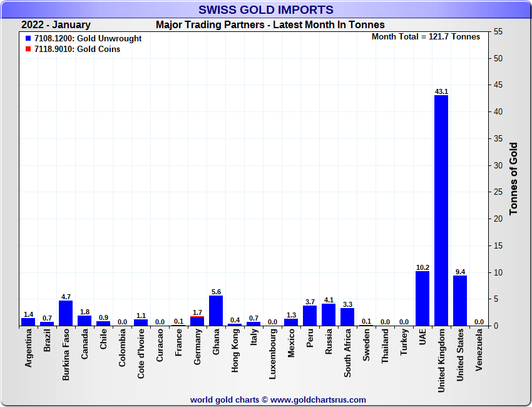
Task: Select the United Kingdom bar
Action: [441, 210]
